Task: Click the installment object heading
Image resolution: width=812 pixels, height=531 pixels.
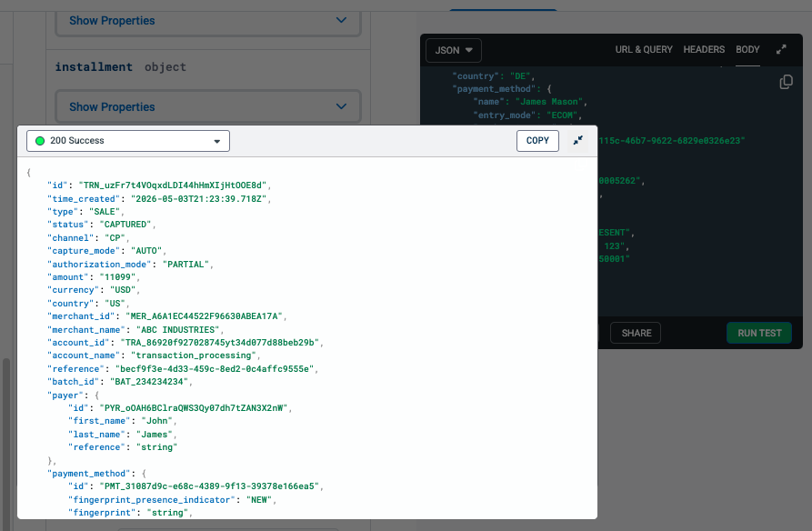Action: click(121, 66)
